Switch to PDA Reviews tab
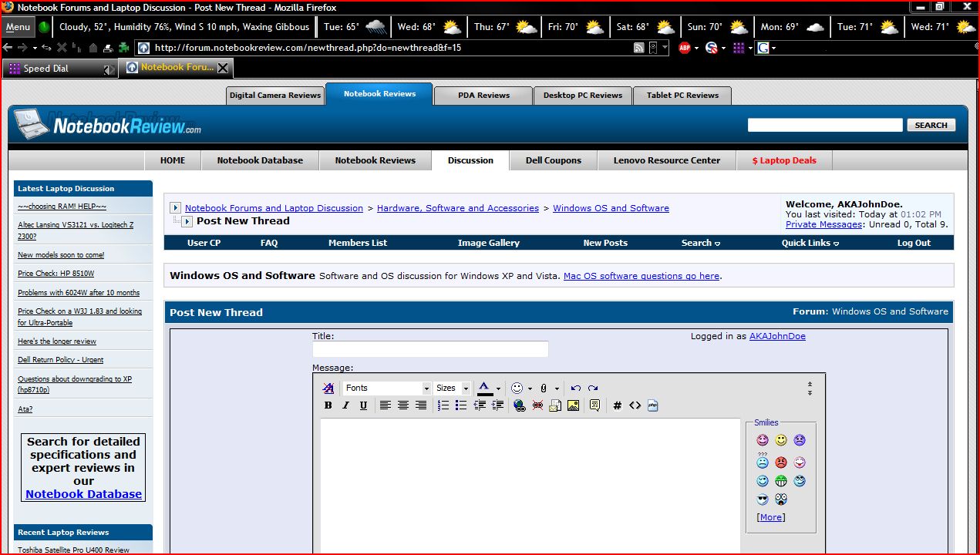980x555 pixels. pos(483,96)
